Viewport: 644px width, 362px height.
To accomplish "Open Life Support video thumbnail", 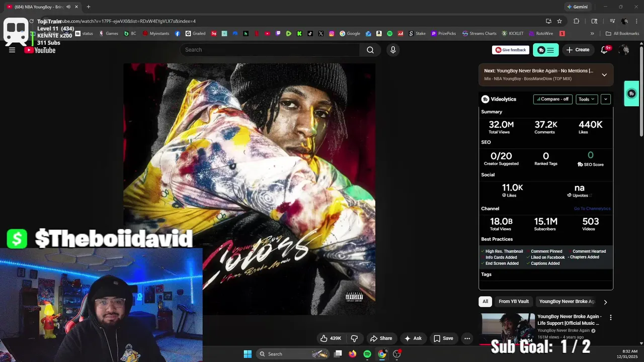I will click(x=508, y=328).
